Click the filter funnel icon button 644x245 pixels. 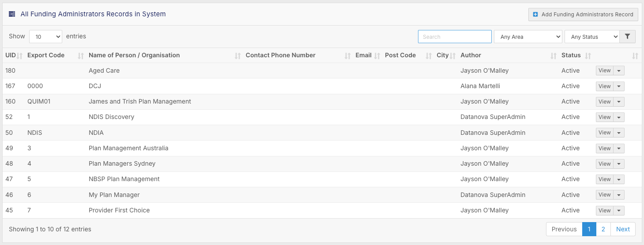[627, 37]
